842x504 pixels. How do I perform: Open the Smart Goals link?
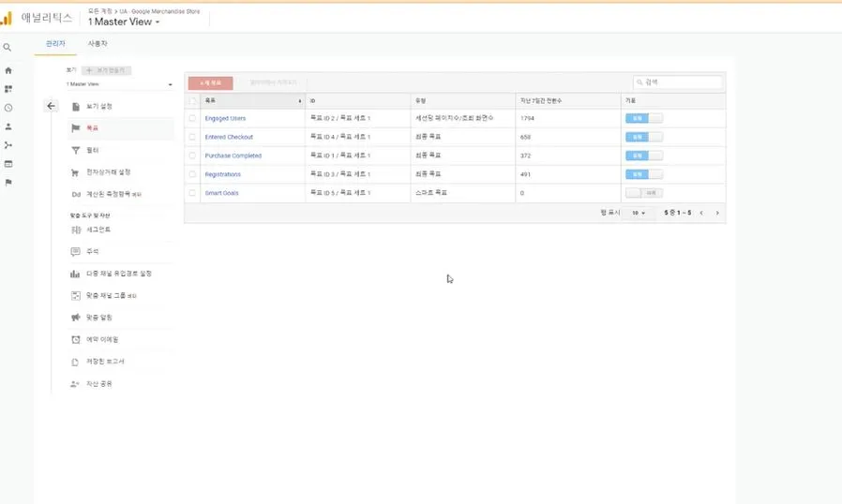[x=222, y=193]
